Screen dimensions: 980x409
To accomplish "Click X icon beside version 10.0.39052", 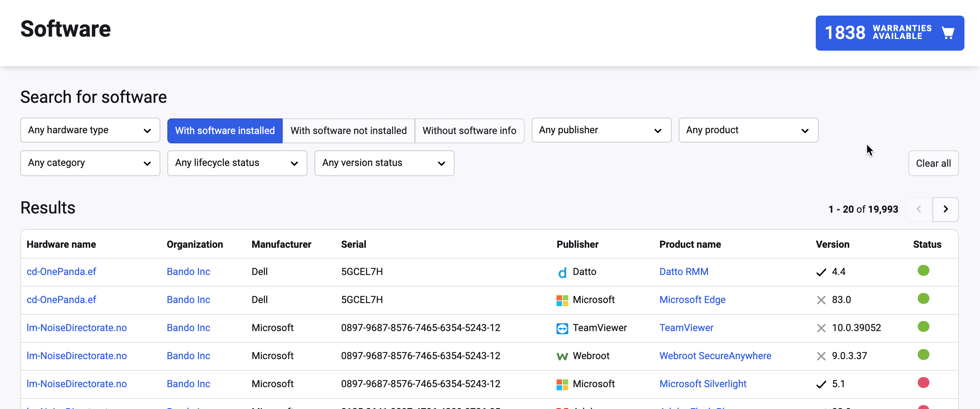I will tap(821, 328).
